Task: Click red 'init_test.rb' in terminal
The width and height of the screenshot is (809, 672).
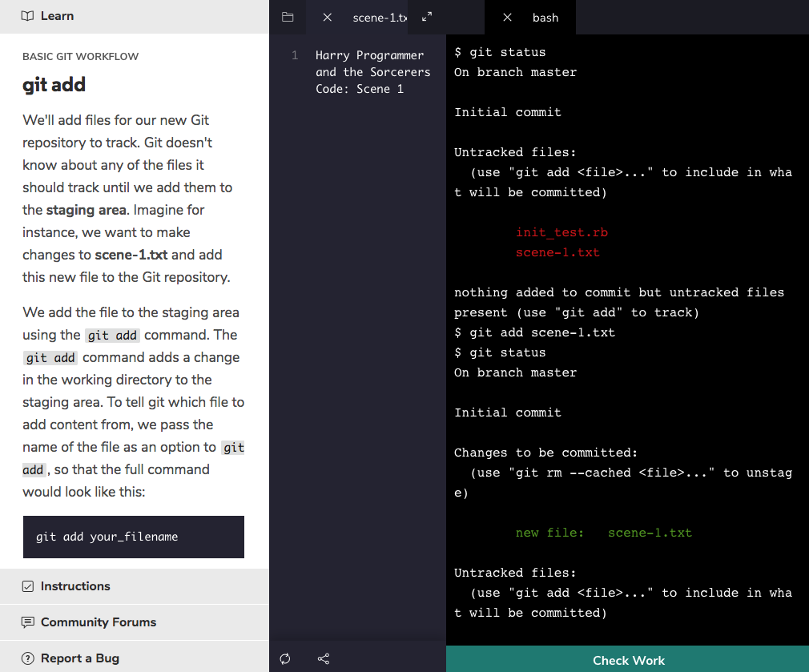Action: pyautogui.click(x=561, y=232)
